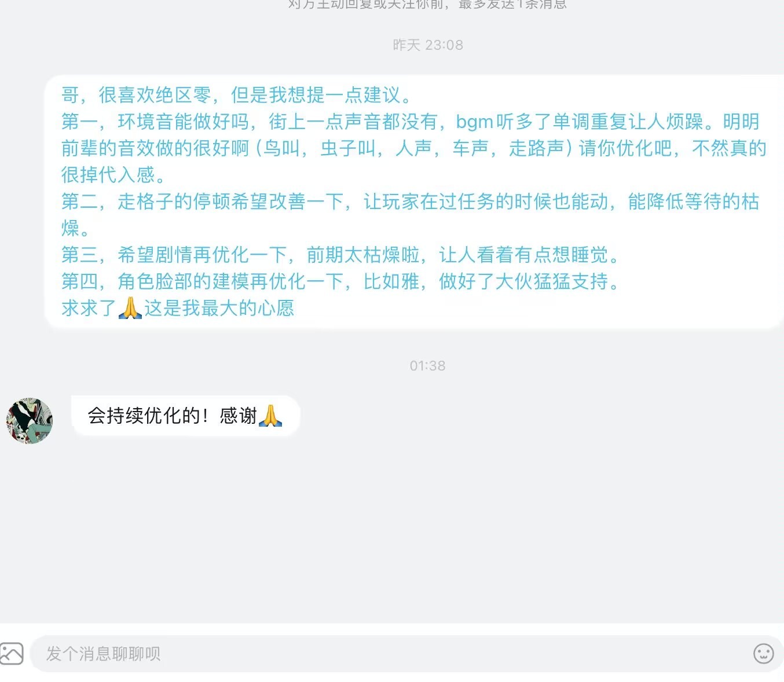
Task: Click the text 求求了 in the message
Action: coord(89,308)
